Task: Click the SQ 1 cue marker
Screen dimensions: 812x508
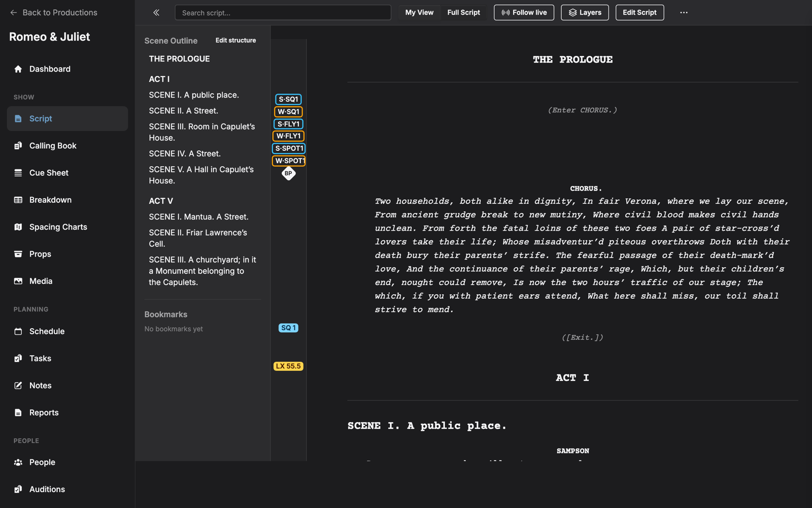Action: tap(288, 328)
